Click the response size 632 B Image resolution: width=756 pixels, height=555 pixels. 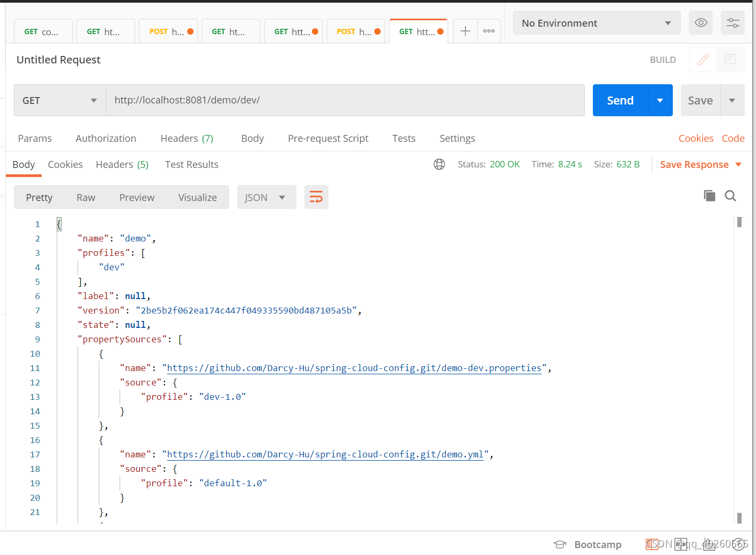[628, 164]
